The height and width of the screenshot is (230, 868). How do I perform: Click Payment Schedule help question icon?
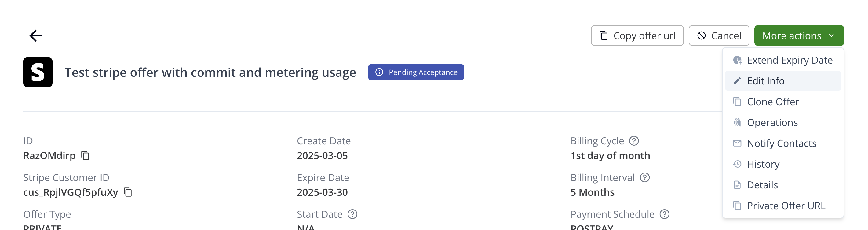coord(664,214)
